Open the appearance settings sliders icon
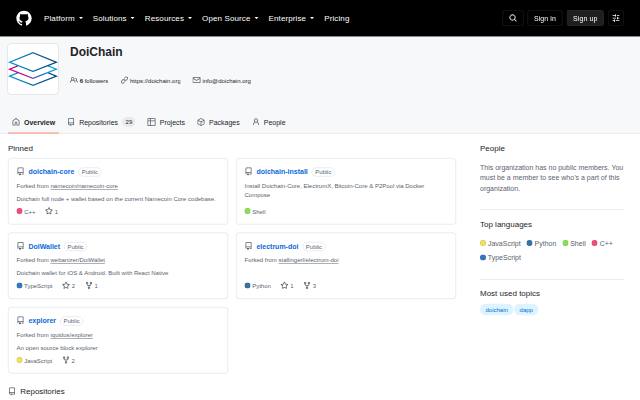This screenshot has width=640, height=400. [x=616, y=18]
